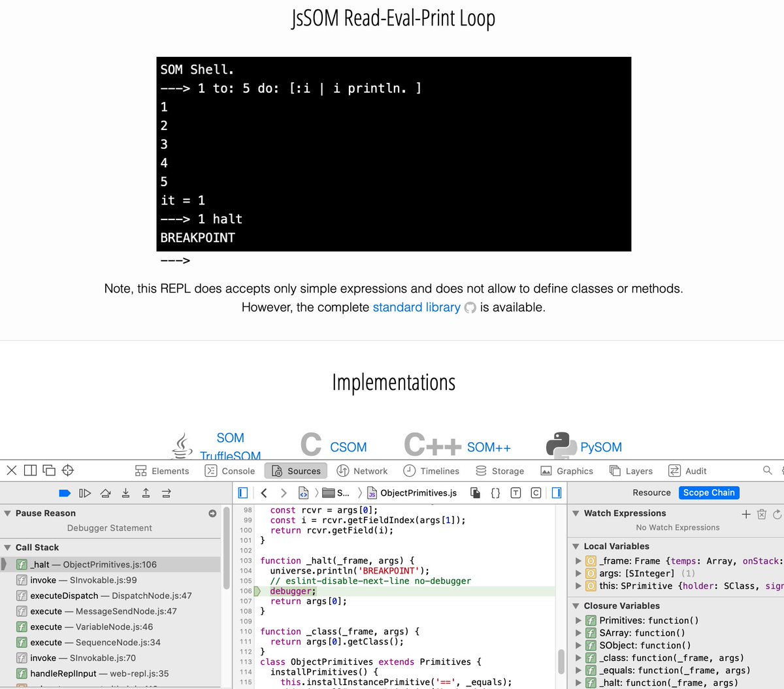
Task: Click the ObjectPrimitives.js breadcrumb
Action: click(x=412, y=493)
